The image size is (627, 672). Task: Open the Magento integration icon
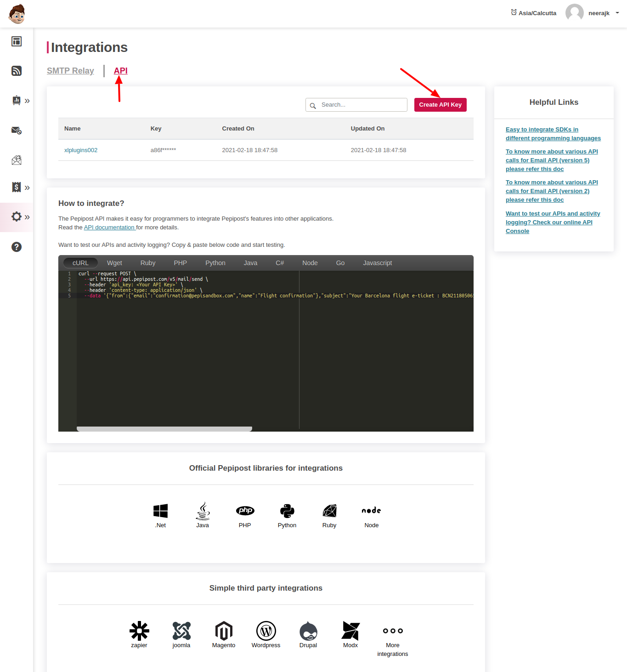(x=224, y=631)
